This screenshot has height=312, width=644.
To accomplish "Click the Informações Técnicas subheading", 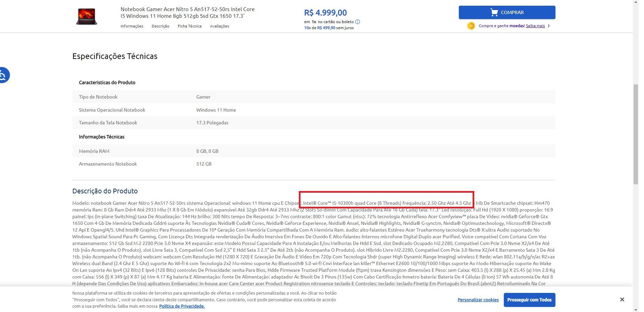I will tap(102, 137).
